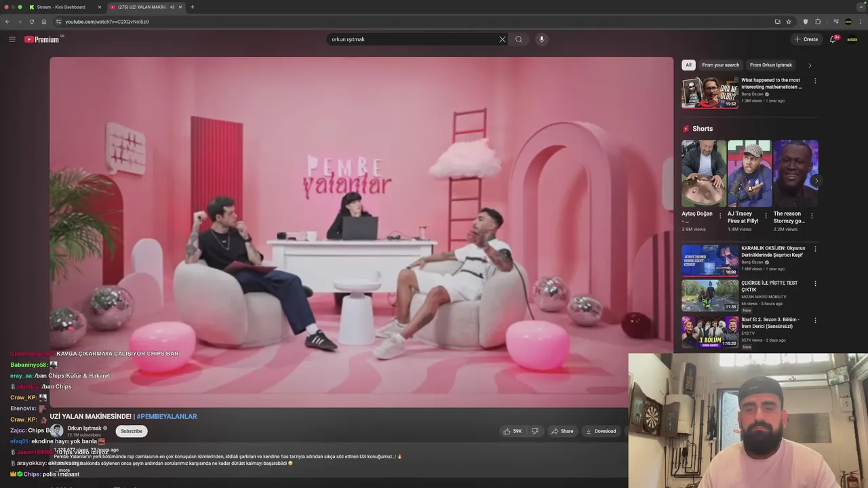The width and height of the screenshot is (868, 488).
Task: Dislike the video with thumbs down
Action: (x=535, y=431)
